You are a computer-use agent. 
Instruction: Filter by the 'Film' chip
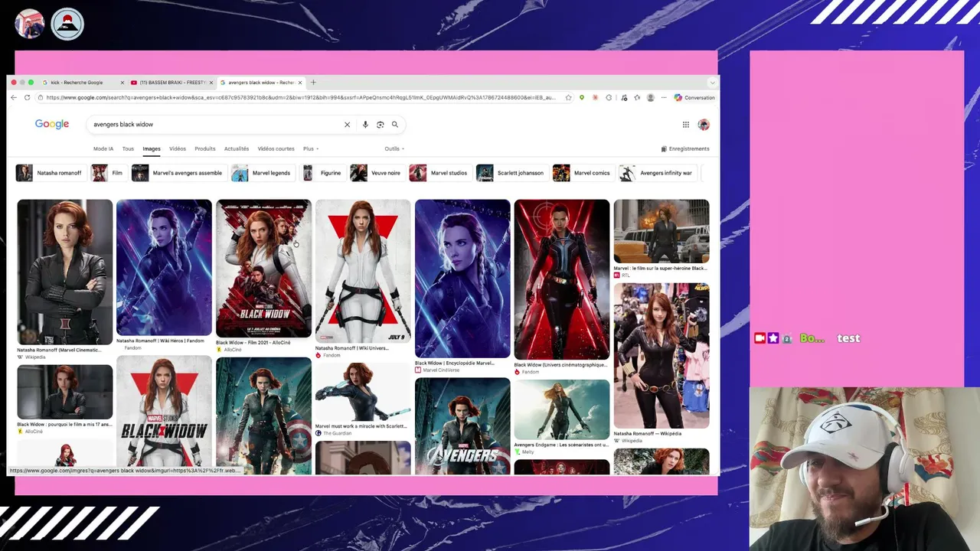click(108, 173)
